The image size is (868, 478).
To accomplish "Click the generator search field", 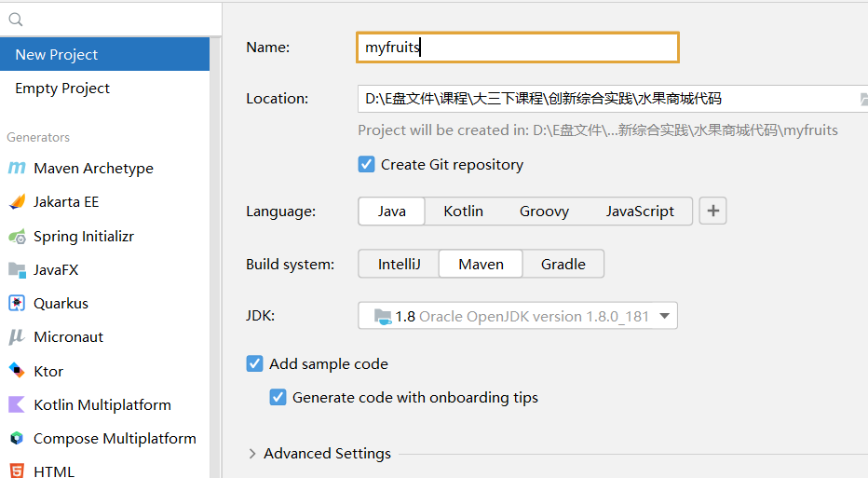I will coord(111,20).
